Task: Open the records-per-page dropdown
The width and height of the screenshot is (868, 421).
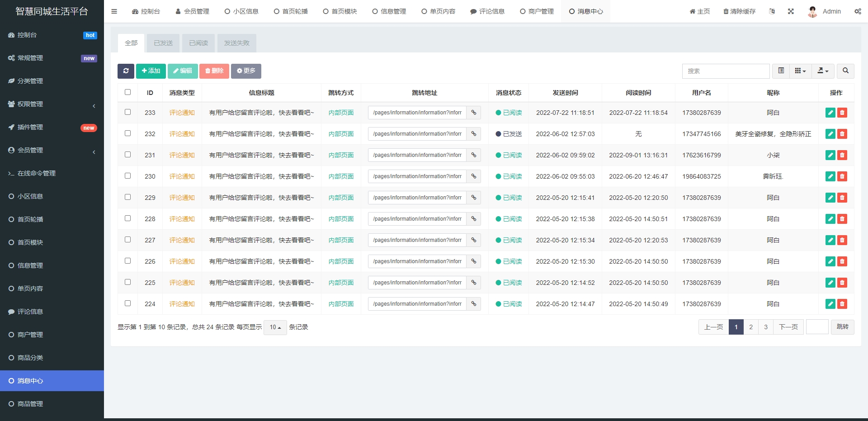Action: pyautogui.click(x=275, y=327)
